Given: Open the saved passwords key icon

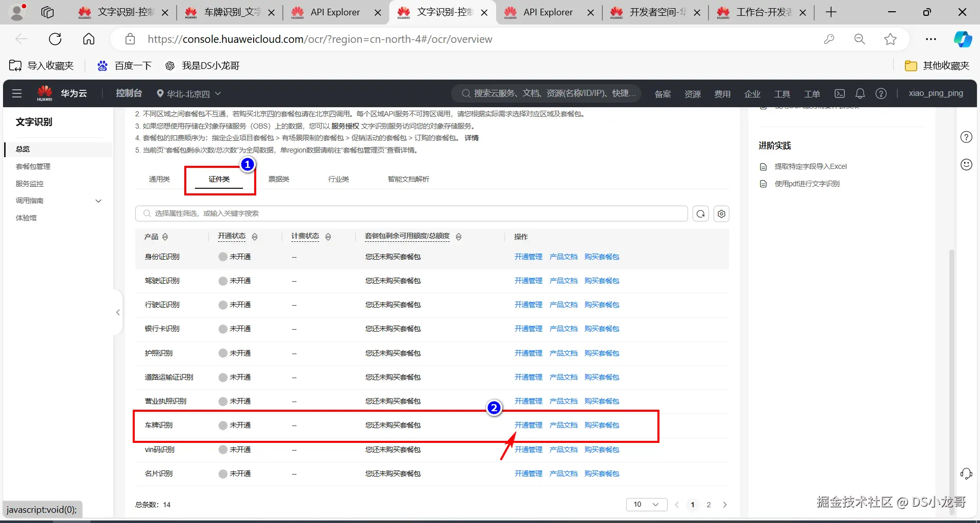Looking at the screenshot, I should [x=829, y=39].
